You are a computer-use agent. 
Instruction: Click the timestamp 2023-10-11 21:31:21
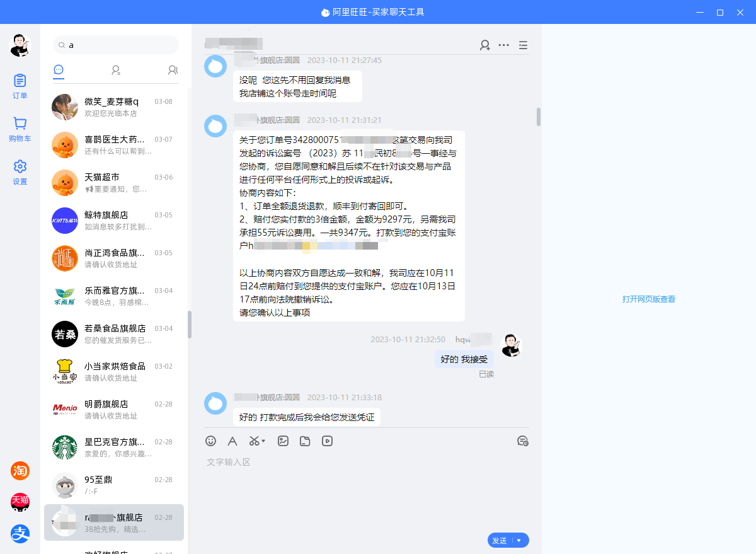pos(345,120)
